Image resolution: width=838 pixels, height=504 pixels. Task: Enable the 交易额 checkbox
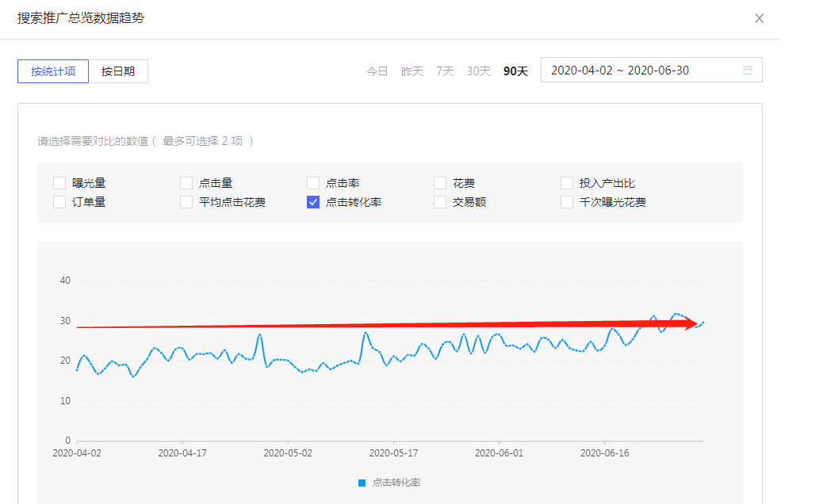pos(440,202)
